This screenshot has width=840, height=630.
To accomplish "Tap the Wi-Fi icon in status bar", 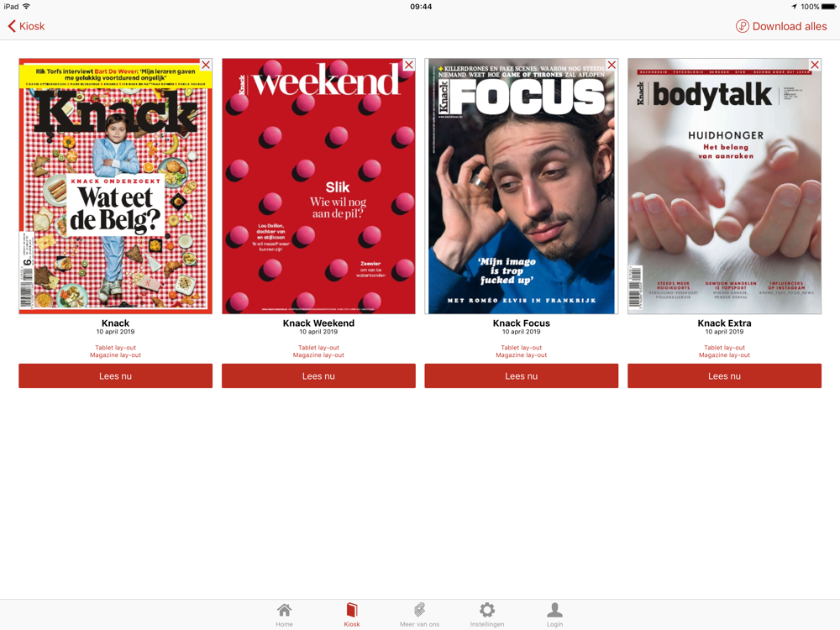I will pyautogui.click(x=26, y=7).
